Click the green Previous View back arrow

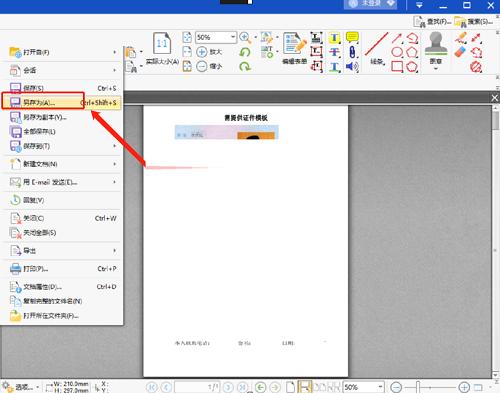point(261,387)
